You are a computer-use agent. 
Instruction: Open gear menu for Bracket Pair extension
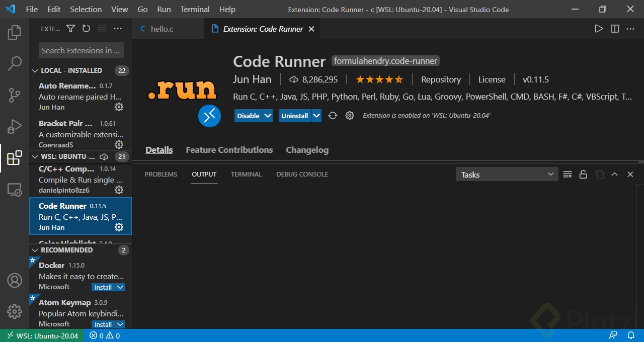tap(119, 144)
